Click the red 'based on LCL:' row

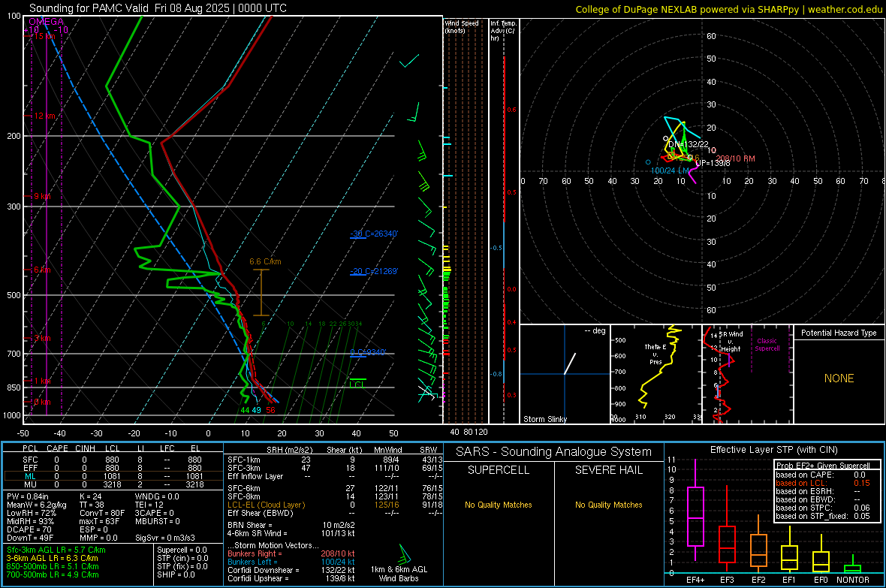coord(823,483)
